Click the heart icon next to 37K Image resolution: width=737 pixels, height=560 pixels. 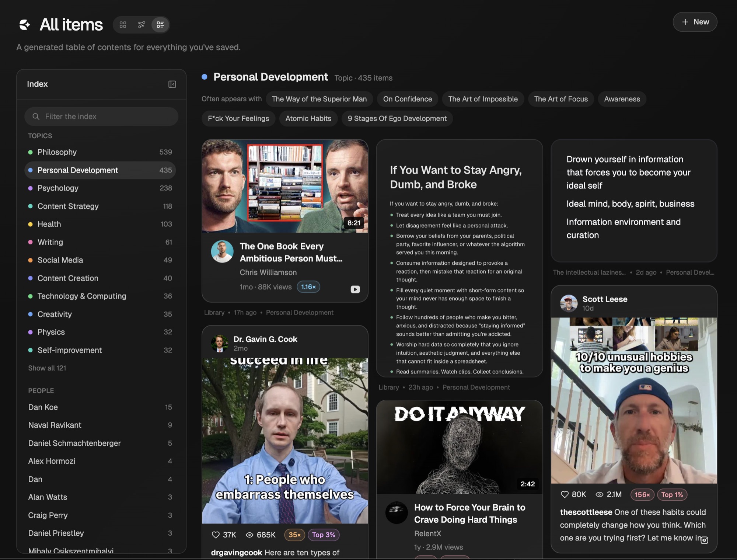[x=216, y=535]
